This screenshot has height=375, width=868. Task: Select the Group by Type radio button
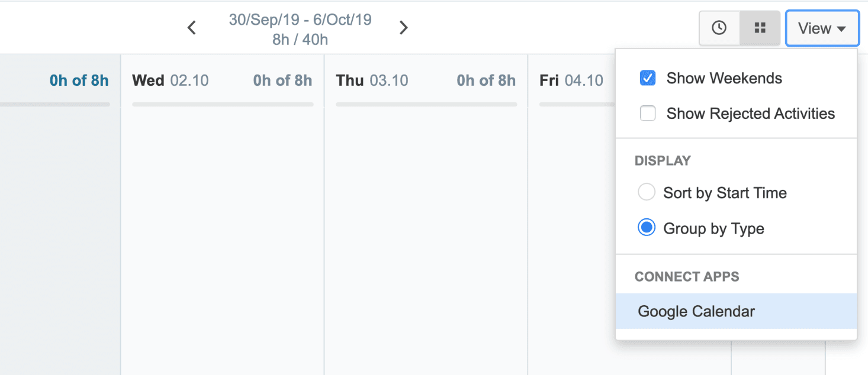647,228
